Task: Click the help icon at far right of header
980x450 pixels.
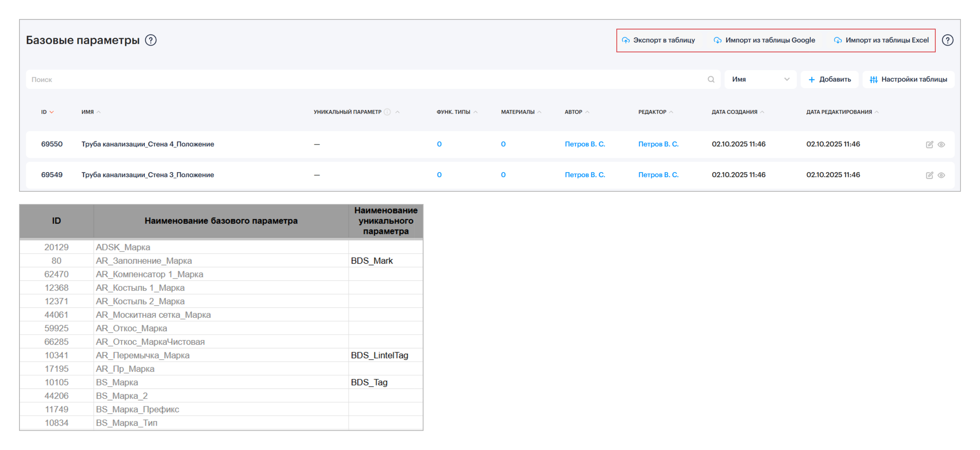Action: (x=947, y=40)
